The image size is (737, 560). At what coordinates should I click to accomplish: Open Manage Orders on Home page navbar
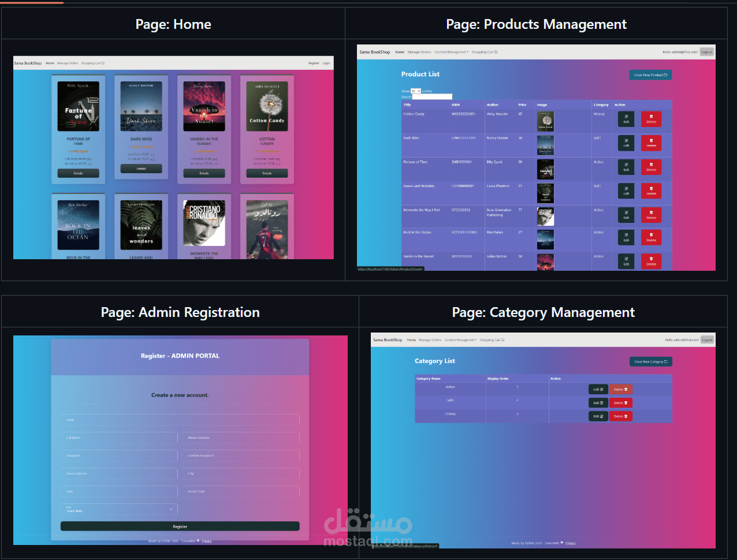[x=68, y=63]
